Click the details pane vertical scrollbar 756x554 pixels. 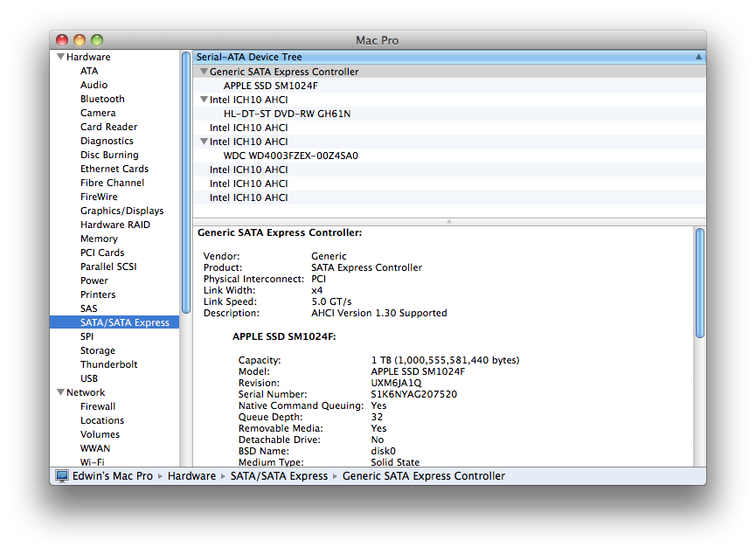point(700,283)
